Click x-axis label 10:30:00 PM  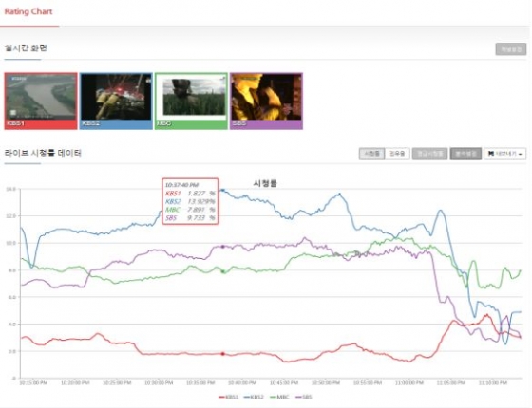[x=159, y=383]
